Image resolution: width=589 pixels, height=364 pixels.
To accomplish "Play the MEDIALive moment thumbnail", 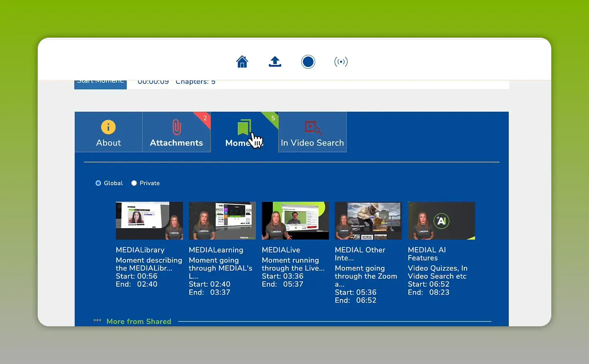I will (295, 221).
